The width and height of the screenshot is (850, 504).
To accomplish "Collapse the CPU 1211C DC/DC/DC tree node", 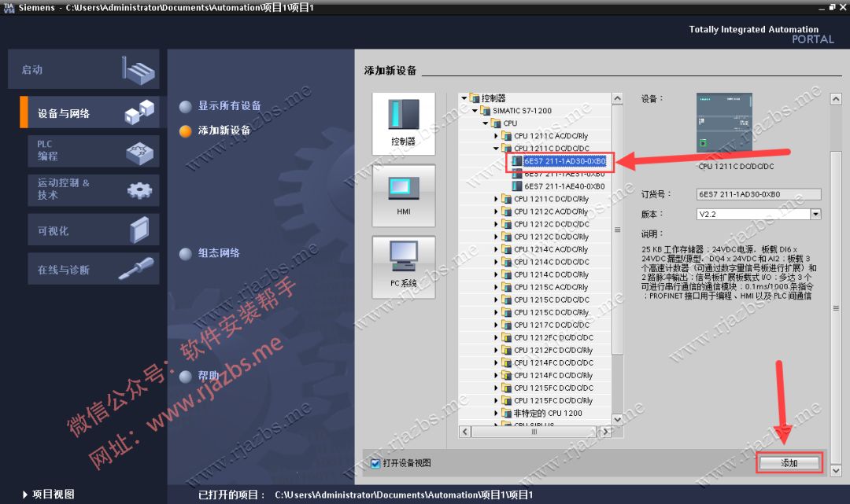I will pyautogui.click(x=496, y=148).
